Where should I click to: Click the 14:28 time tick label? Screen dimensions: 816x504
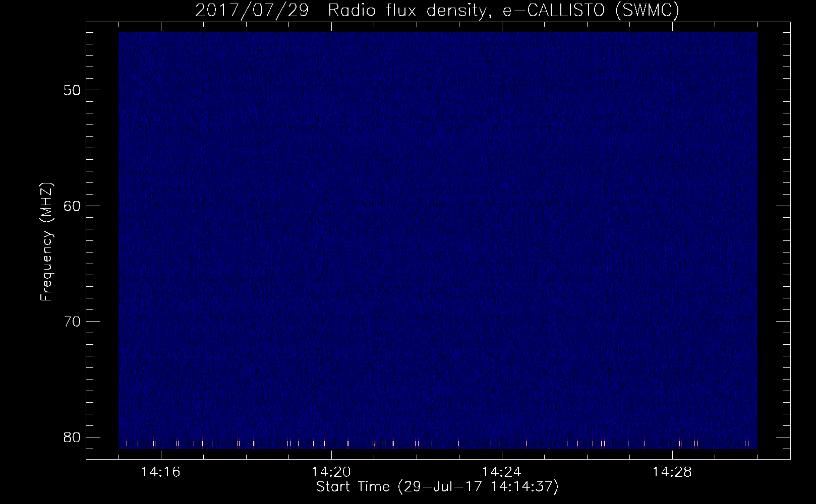(x=672, y=472)
